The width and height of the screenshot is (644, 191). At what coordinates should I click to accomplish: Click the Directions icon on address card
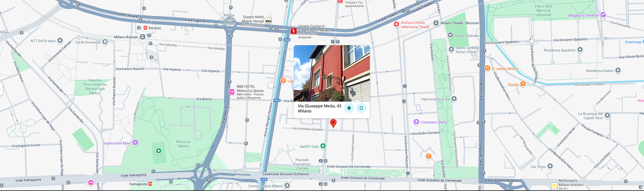[349, 108]
